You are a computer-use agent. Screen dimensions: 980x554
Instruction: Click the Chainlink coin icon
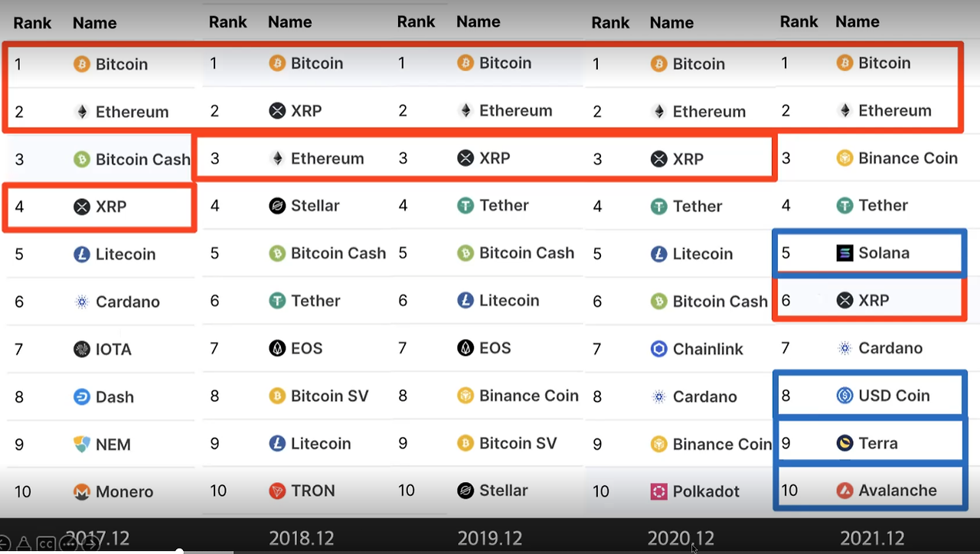tap(658, 349)
